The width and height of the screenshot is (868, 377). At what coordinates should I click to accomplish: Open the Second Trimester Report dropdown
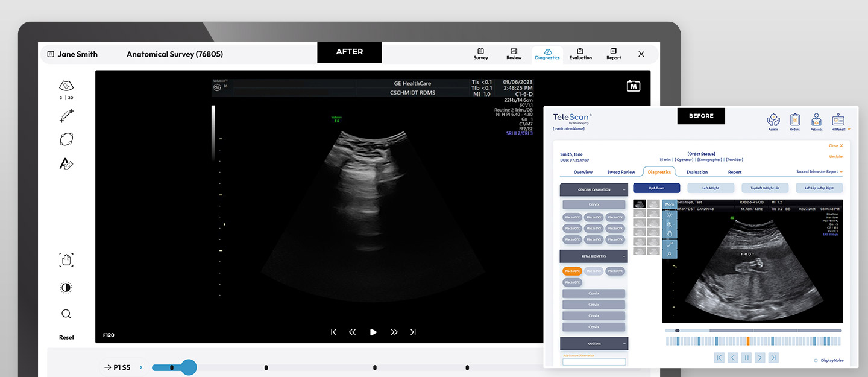[x=820, y=172]
